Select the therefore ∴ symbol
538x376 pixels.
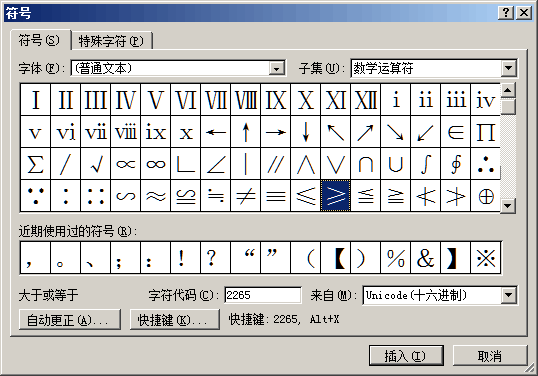click(x=486, y=164)
